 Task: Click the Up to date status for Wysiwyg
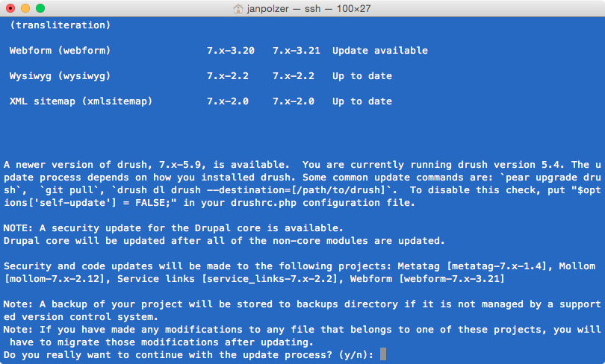[362, 76]
